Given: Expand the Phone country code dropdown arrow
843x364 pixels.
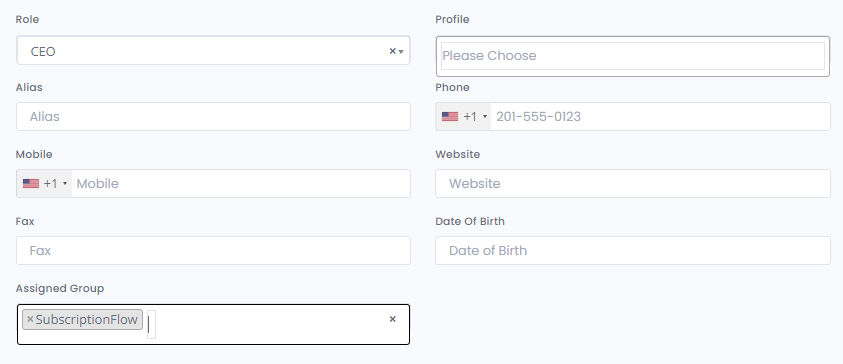Looking at the screenshot, I should click(485, 117).
